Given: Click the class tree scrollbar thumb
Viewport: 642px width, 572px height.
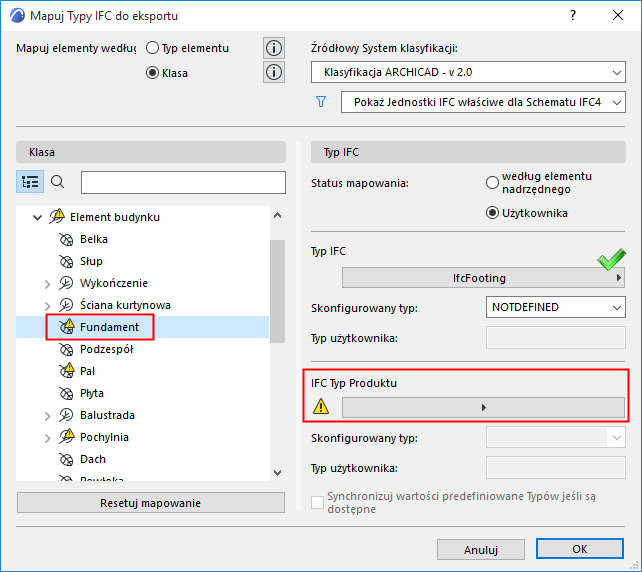Looking at the screenshot, I should 278,291.
